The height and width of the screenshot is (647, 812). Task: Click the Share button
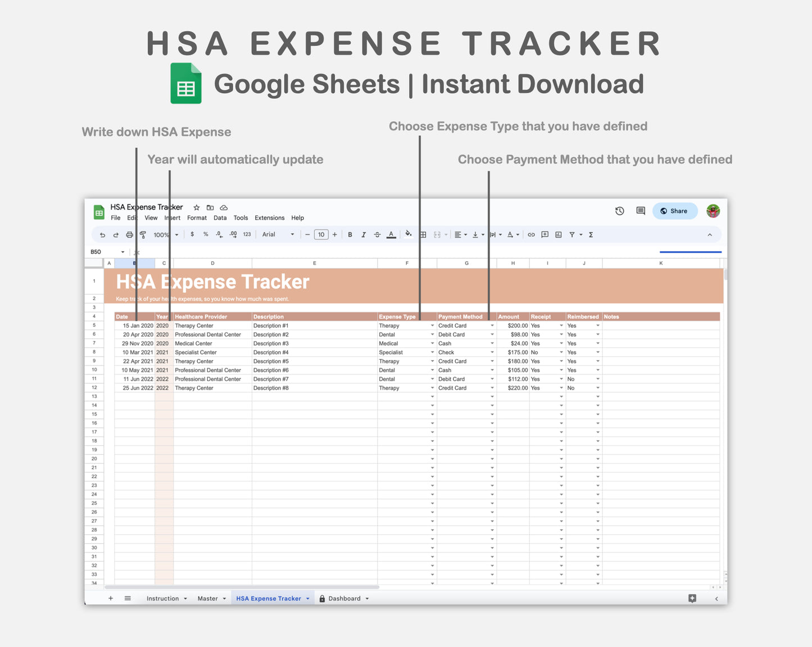pyautogui.click(x=675, y=211)
